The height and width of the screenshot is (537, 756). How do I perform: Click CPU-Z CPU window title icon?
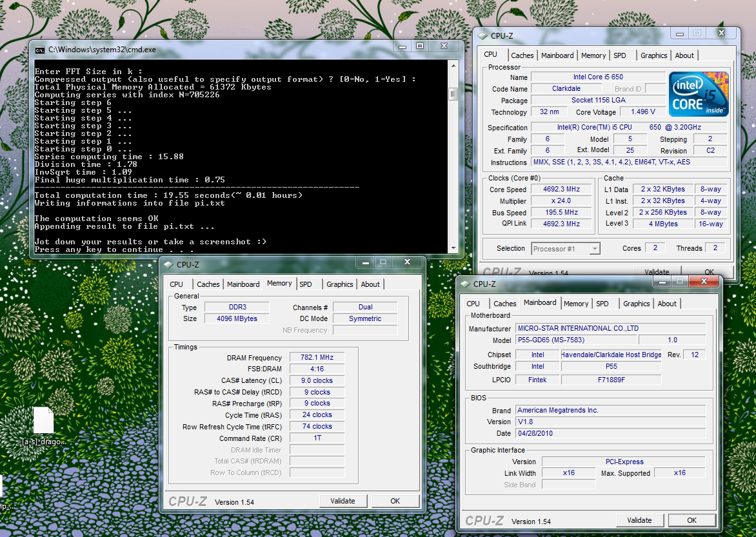coord(482,35)
